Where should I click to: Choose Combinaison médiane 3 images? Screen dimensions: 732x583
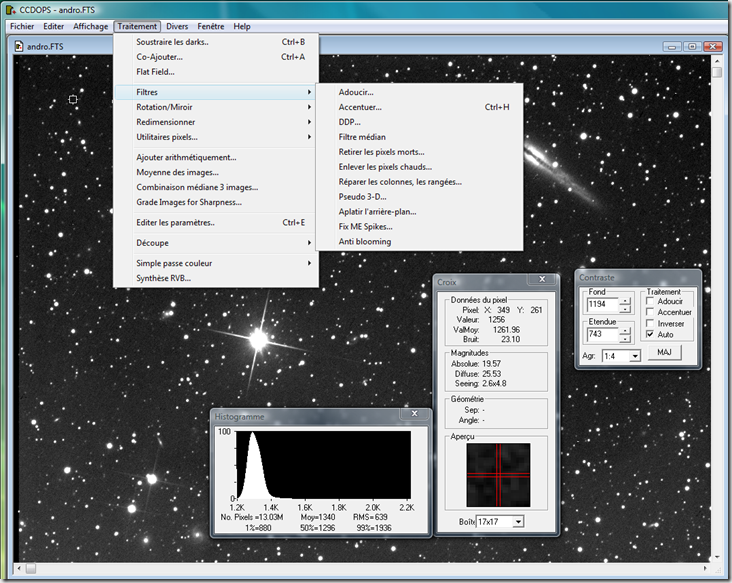[217, 187]
